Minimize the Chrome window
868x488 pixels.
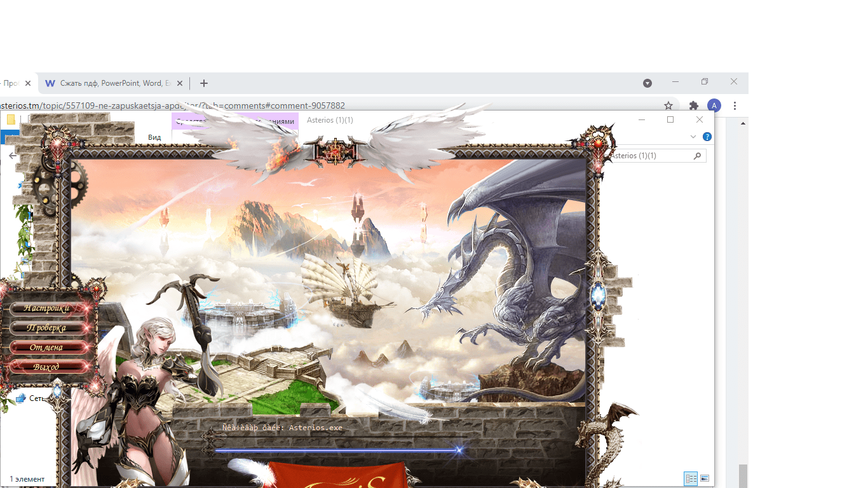click(675, 82)
